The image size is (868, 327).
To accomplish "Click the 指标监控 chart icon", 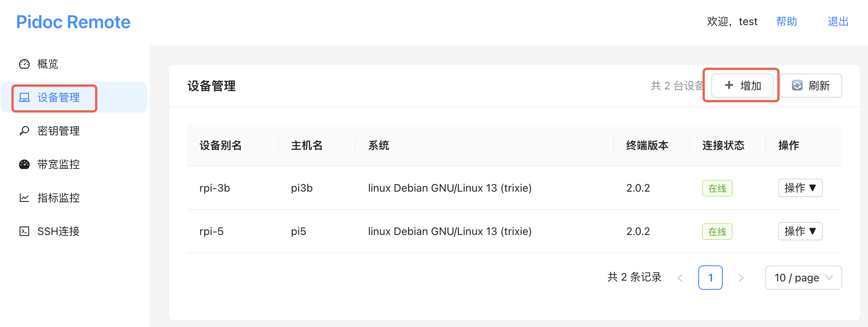I will pyautogui.click(x=24, y=198).
